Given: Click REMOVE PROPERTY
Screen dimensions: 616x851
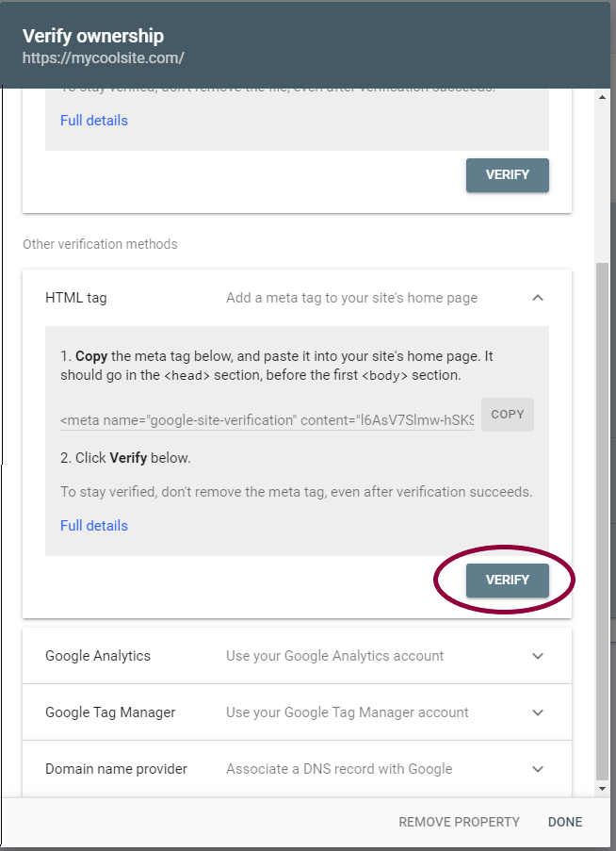Looking at the screenshot, I should coord(459,822).
